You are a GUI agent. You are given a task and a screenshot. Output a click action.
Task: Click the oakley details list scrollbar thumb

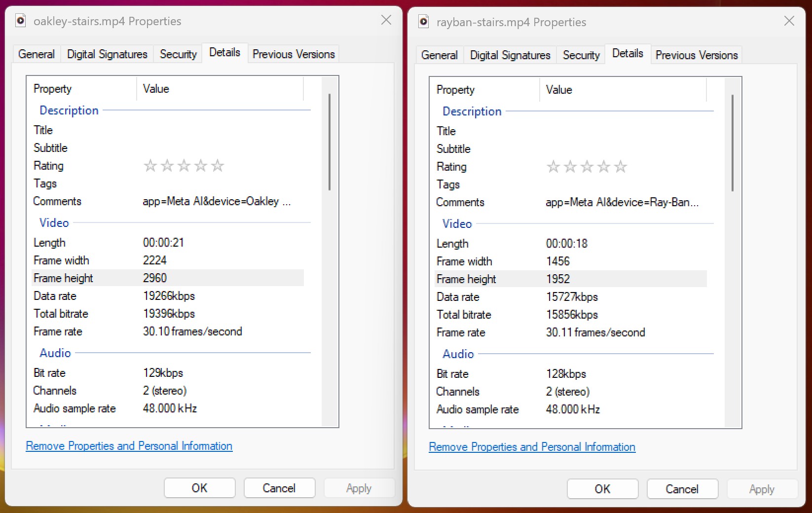[329, 142]
